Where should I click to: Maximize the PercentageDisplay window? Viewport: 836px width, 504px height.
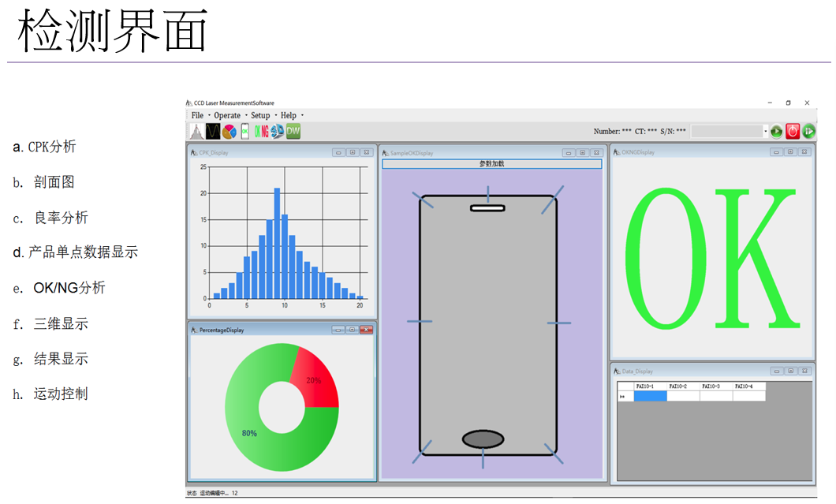352,330
